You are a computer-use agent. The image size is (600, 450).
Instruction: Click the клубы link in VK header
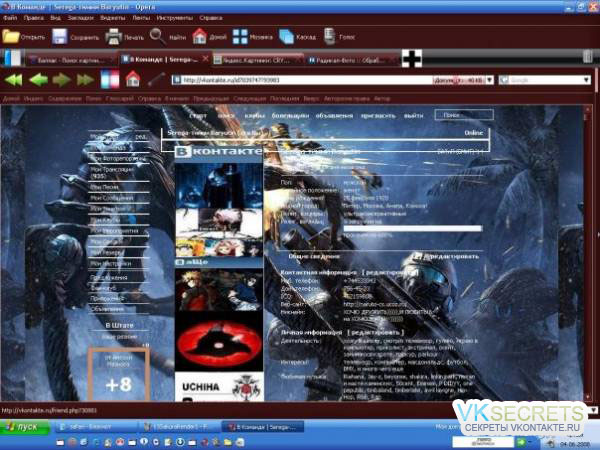255,115
